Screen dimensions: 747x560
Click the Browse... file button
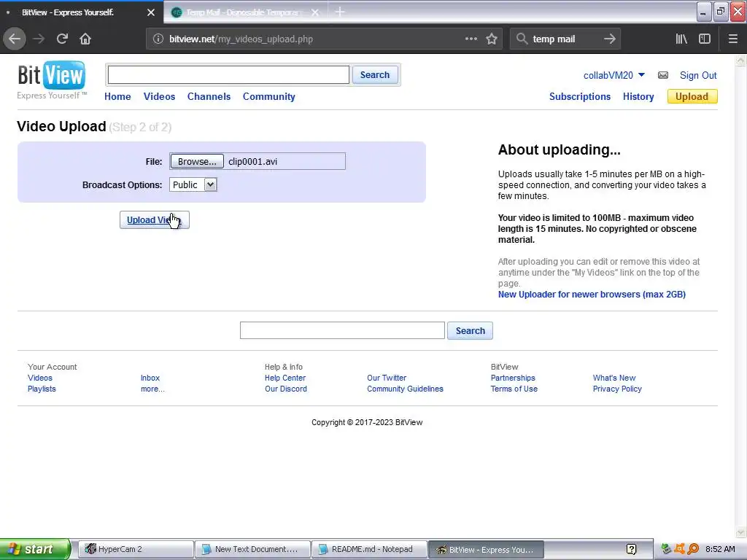197,161
